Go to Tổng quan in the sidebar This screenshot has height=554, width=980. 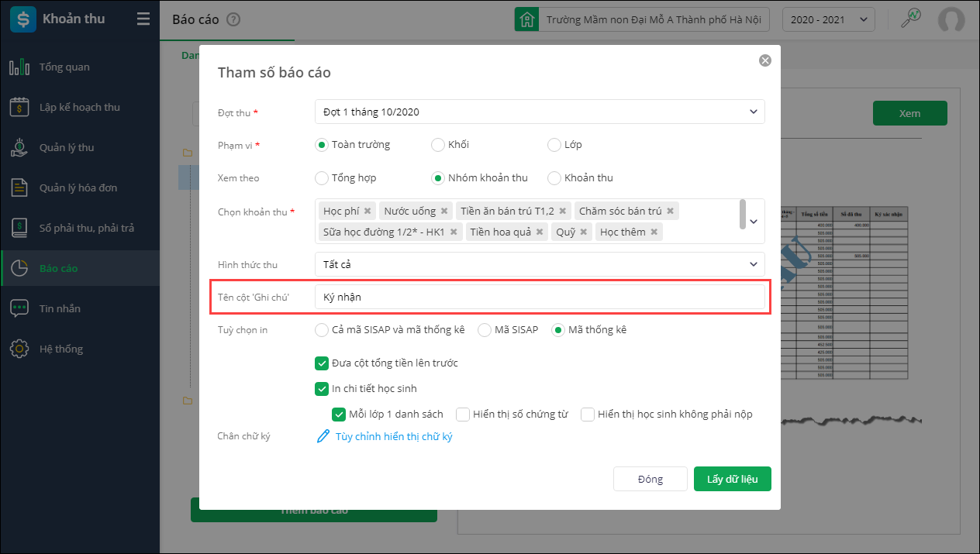pos(64,67)
